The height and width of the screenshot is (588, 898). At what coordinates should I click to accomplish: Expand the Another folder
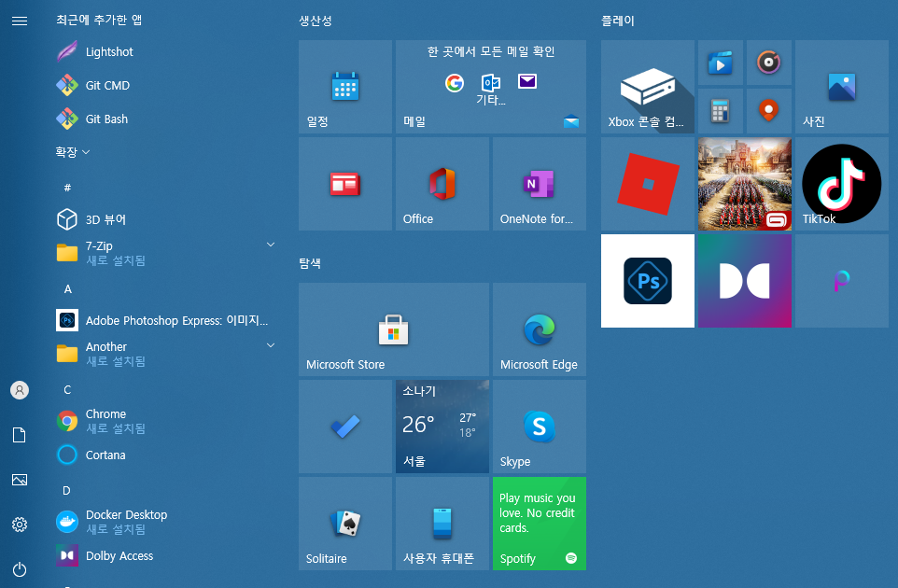(x=166, y=353)
